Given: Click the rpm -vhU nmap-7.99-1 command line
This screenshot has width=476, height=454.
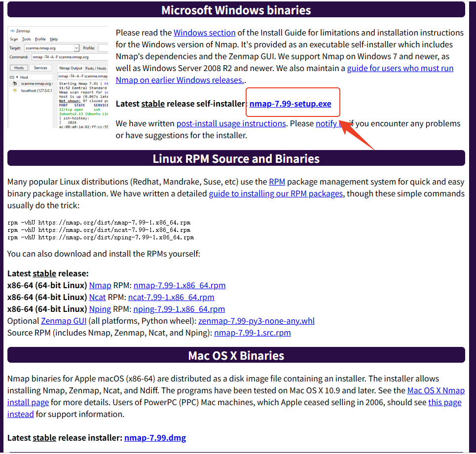Looking at the screenshot, I should click(x=99, y=223).
